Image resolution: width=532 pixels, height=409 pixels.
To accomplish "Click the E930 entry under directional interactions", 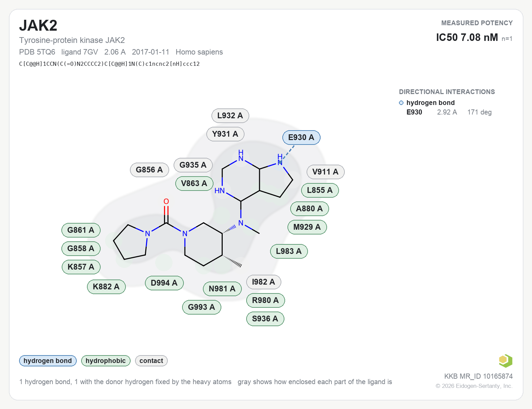I will tap(414, 112).
